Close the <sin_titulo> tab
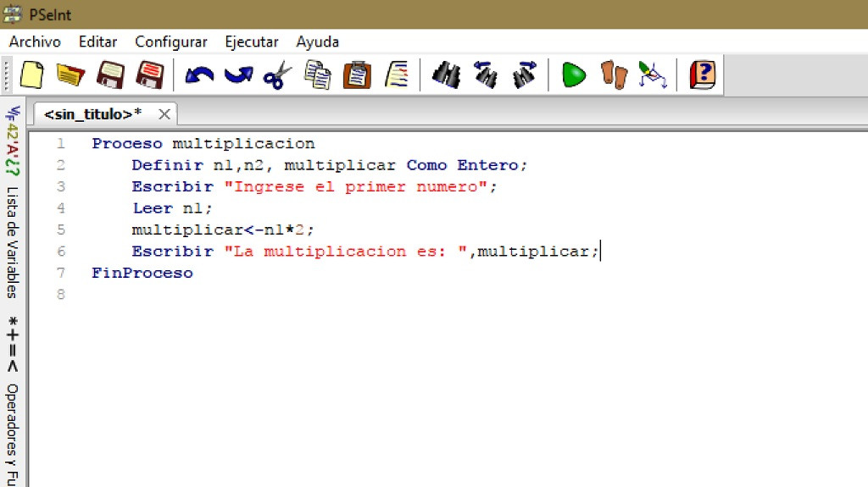 click(x=164, y=114)
